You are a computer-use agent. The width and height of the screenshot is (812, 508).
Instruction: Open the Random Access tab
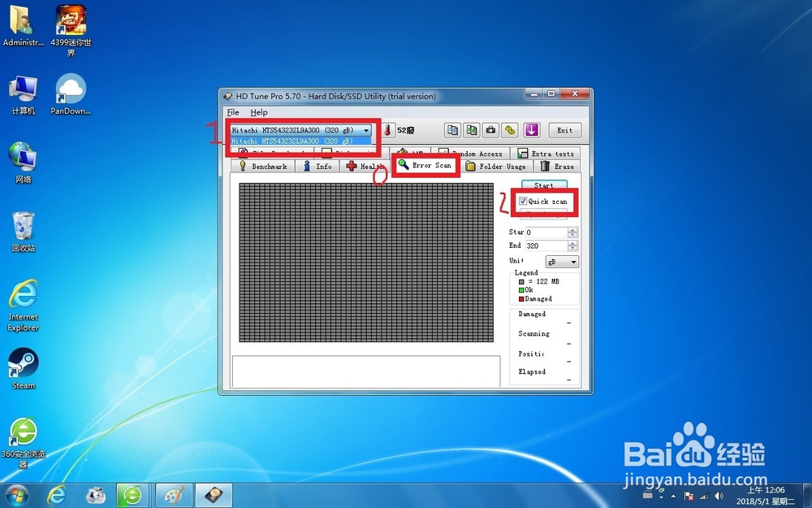click(x=470, y=154)
